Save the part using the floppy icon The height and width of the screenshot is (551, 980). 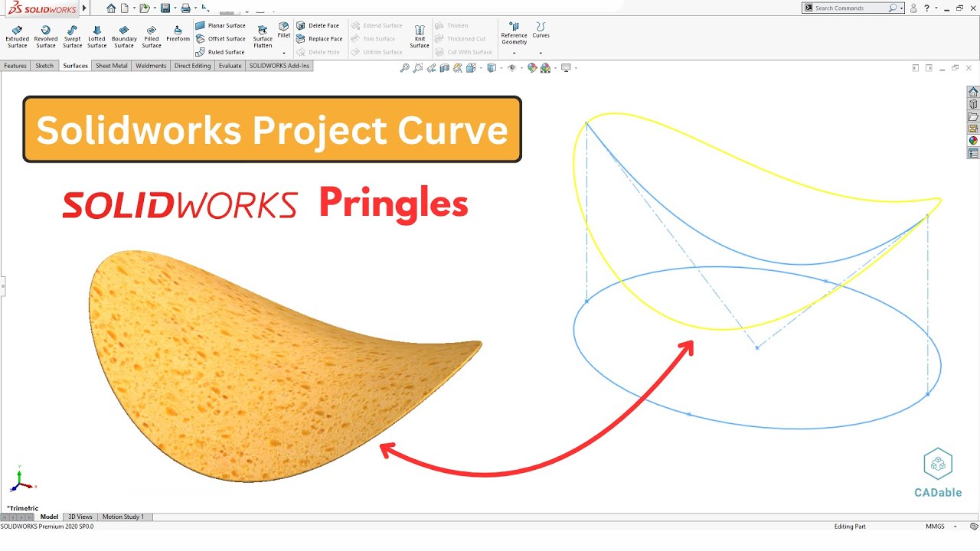pyautogui.click(x=165, y=8)
